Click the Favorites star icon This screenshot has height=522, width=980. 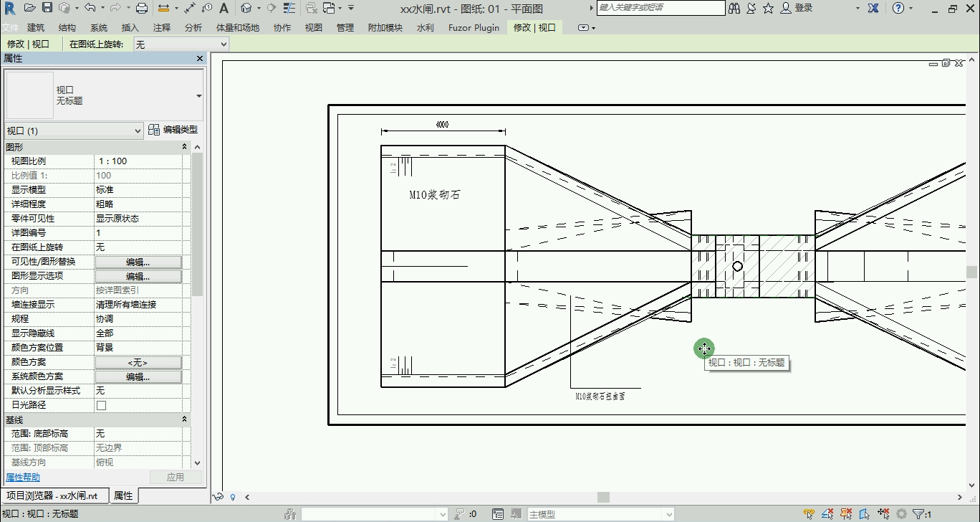[x=768, y=8]
